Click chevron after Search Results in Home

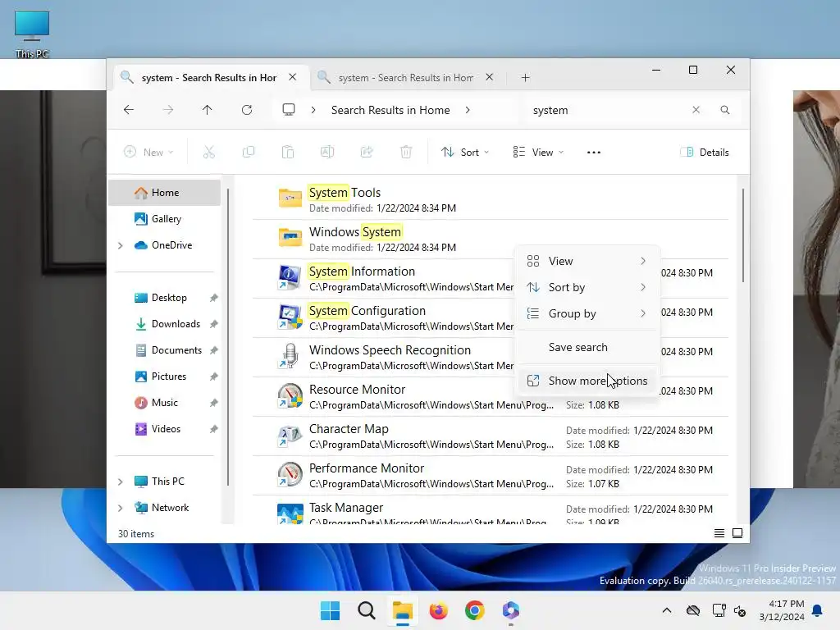468,110
